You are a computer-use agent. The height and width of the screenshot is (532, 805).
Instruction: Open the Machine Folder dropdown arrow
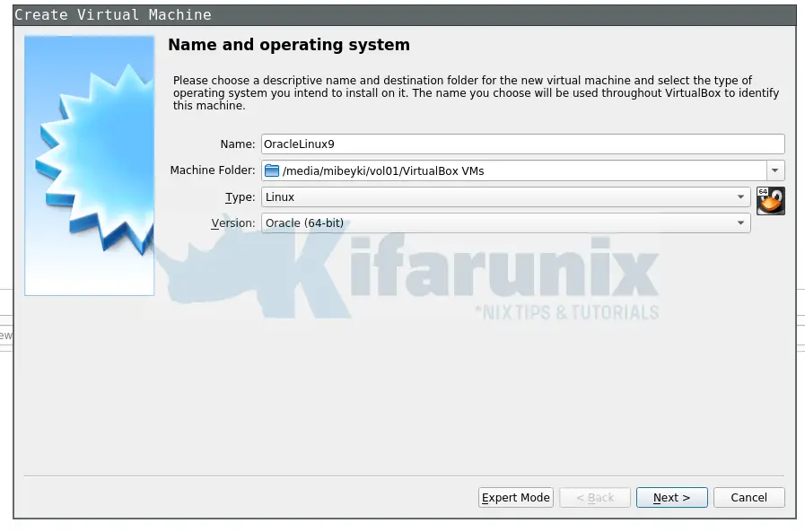pyautogui.click(x=776, y=170)
